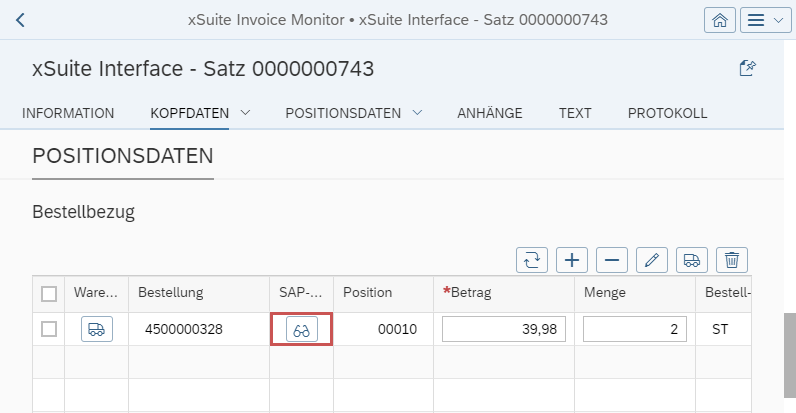796x413 pixels.
Task: Click the vertical scrollbar thumb
Action: point(790,355)
